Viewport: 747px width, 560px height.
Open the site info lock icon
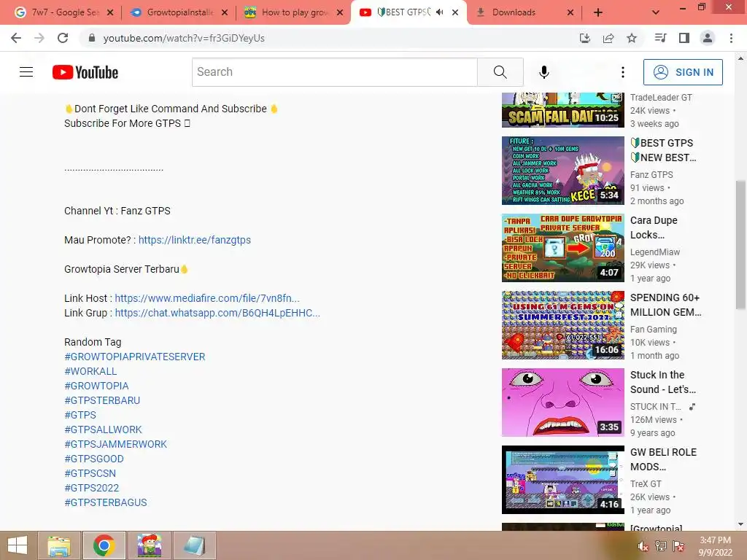click(x=92, y=38)
